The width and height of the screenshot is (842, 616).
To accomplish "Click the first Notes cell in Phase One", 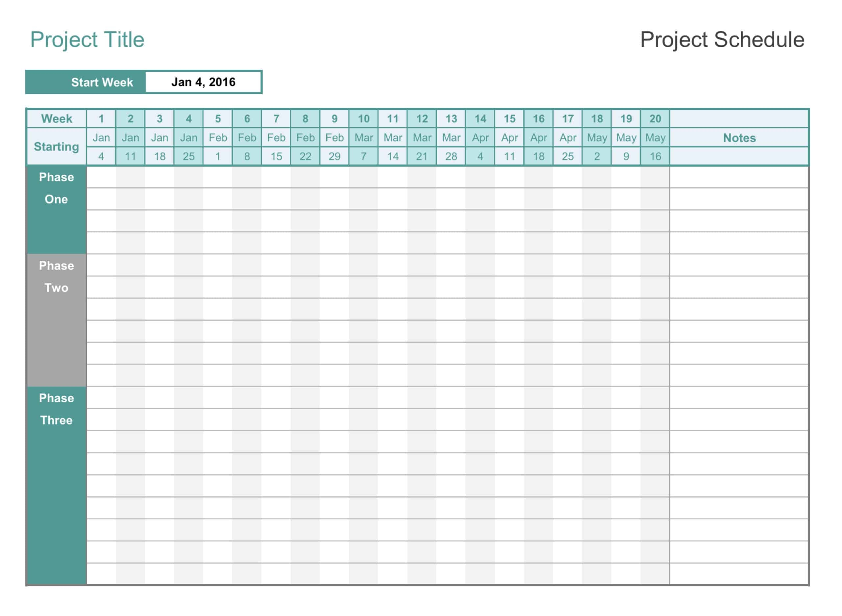I will (x=739, y=177).
